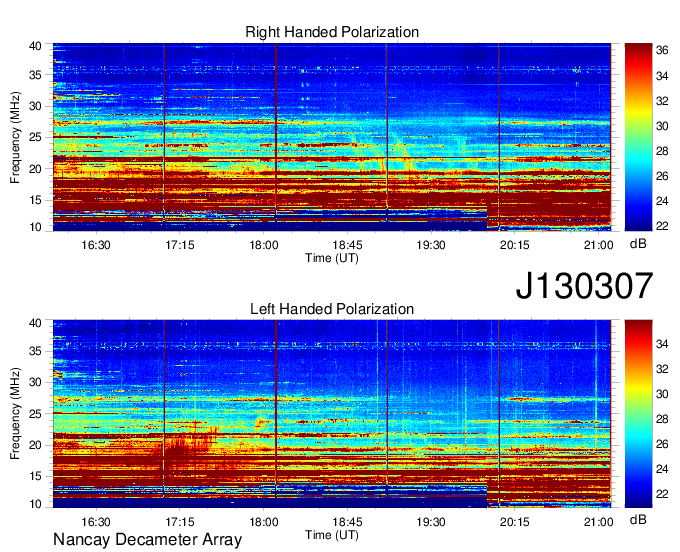Click the "15" frequency tick of Right Handed plot

coord(36,200)
